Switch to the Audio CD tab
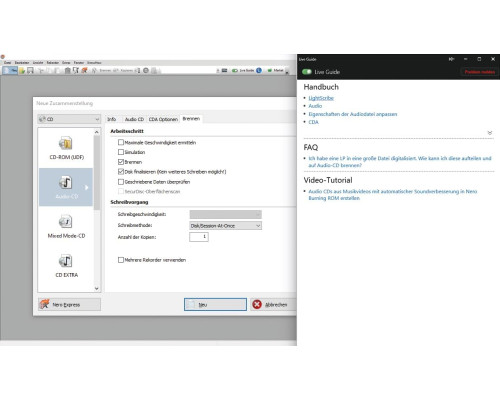Image resolution: width=500 pixels, height=400 pixels. coord(134,119)
